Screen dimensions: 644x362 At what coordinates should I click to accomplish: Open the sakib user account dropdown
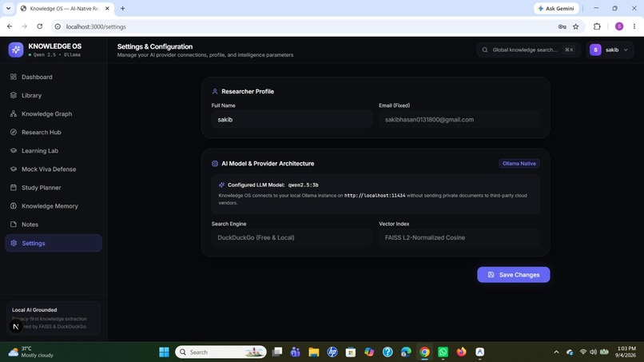(610, 50)
